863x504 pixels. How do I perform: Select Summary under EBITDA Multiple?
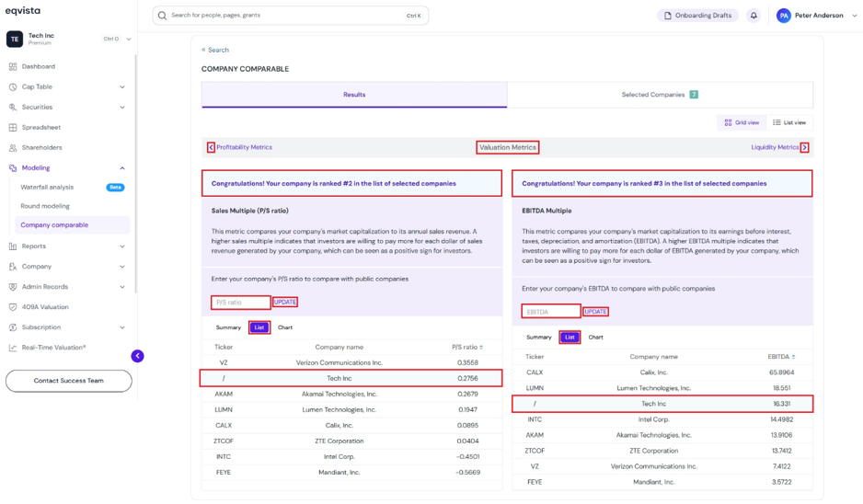pyautogui.click(x=539, y=338)
